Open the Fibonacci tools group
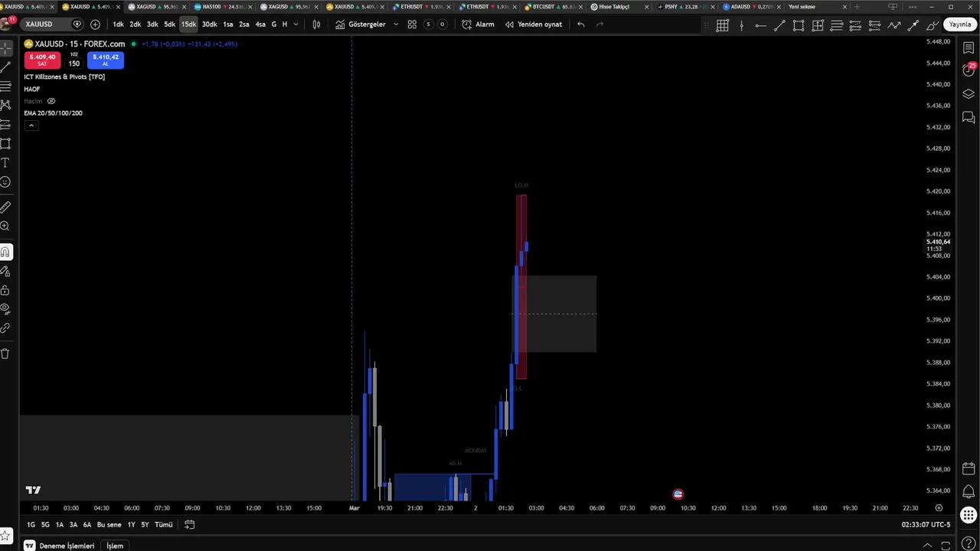The width and height of the screenshot is (980, 551). pyautogui.click(x=5, y=86)
